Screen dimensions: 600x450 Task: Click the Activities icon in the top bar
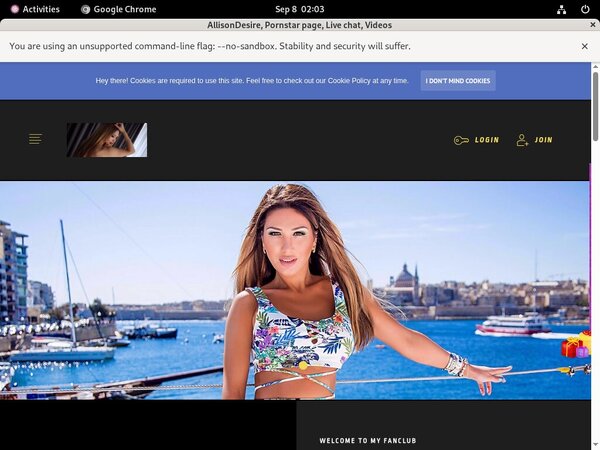click(15, 9)
